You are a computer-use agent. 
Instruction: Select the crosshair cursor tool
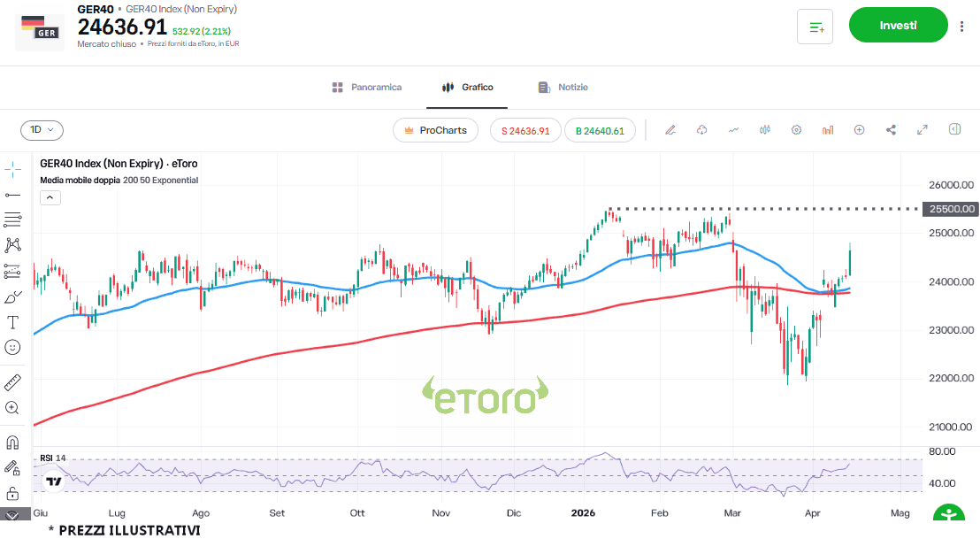[12, 168]
